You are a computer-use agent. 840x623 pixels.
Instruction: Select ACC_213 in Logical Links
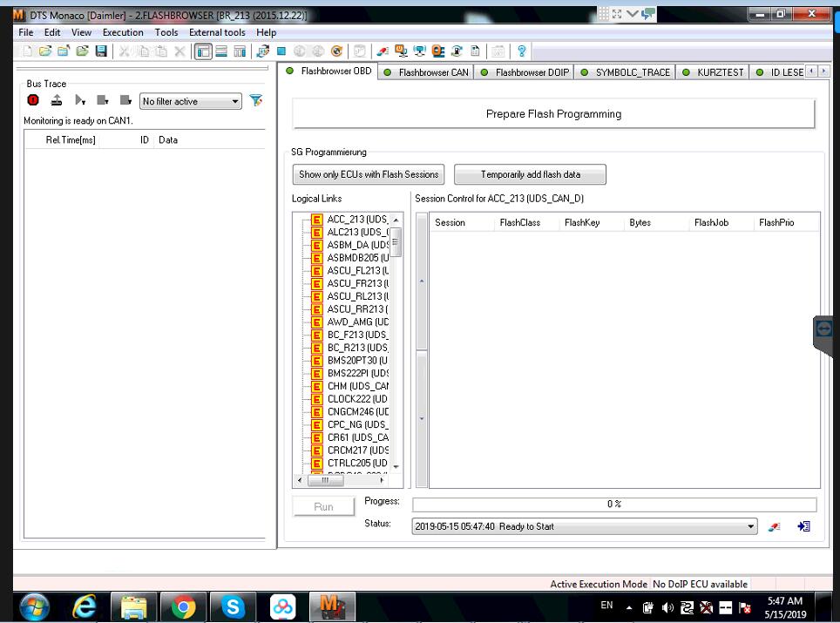tap(357, 219)
